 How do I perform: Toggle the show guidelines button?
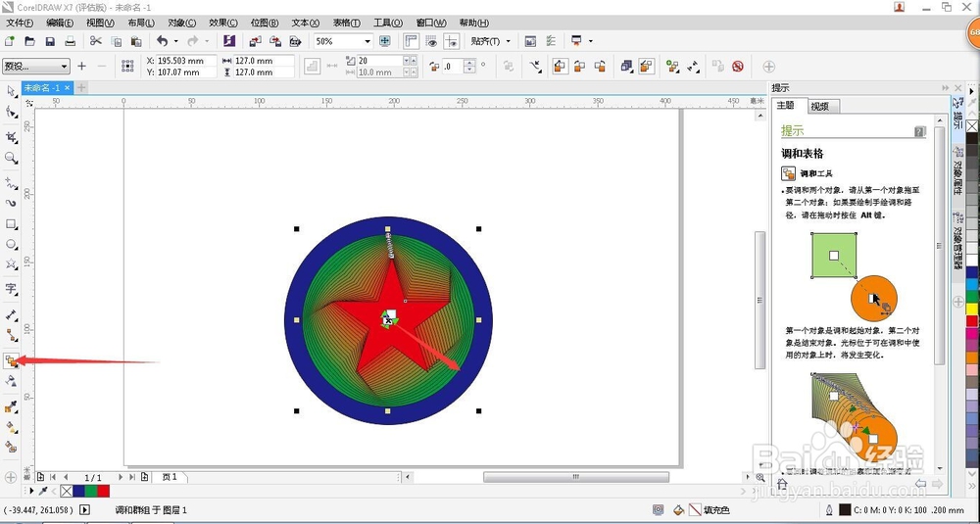[451, 41]
